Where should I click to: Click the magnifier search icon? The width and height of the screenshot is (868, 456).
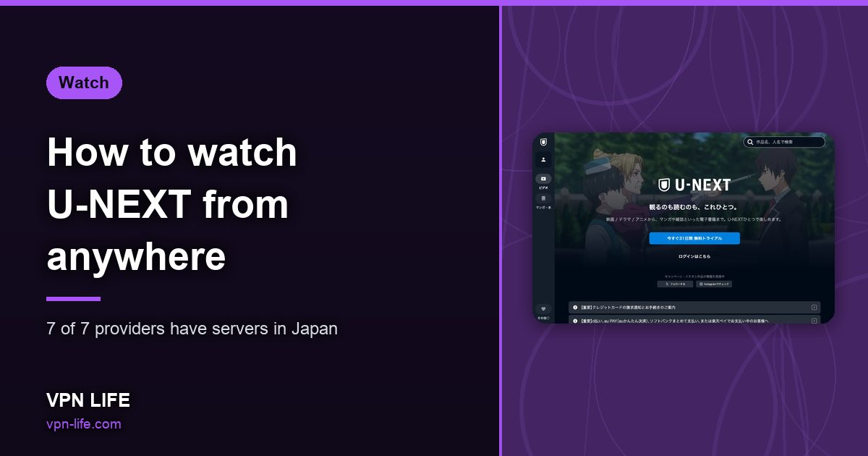tap(750, 143)
